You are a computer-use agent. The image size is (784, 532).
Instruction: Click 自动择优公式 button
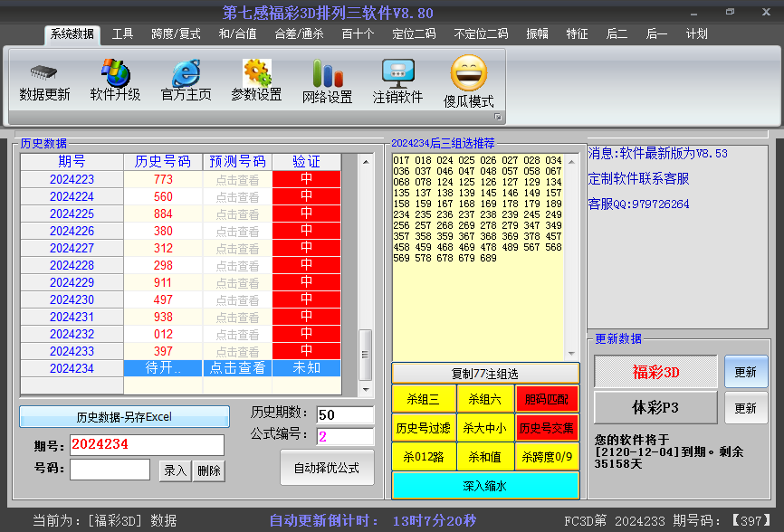pyautogui.click(x=327, y=468)
